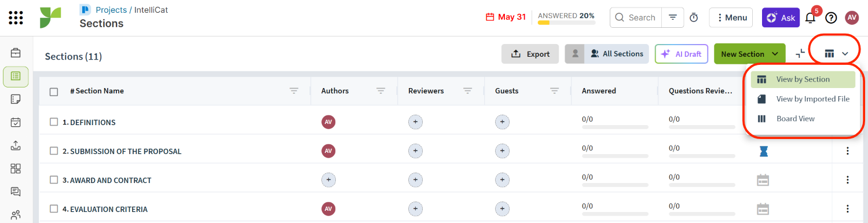
Task: Open the Authors column filter
Action: pos(381,91)
